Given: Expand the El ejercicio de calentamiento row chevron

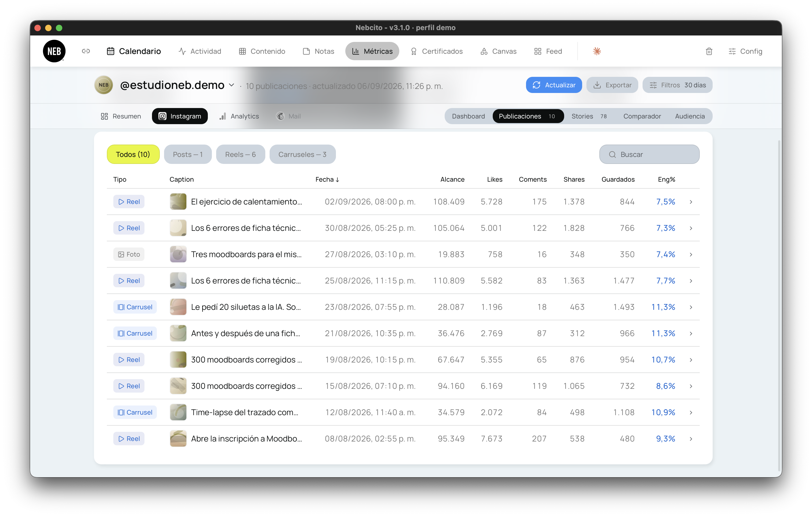Looking at the screenshot, I should (691, 202).
